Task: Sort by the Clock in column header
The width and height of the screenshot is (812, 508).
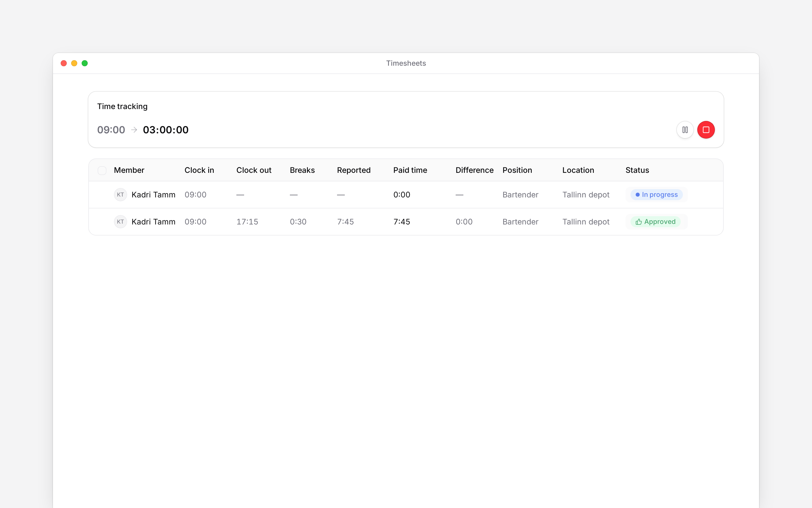Action: point(199,170)
